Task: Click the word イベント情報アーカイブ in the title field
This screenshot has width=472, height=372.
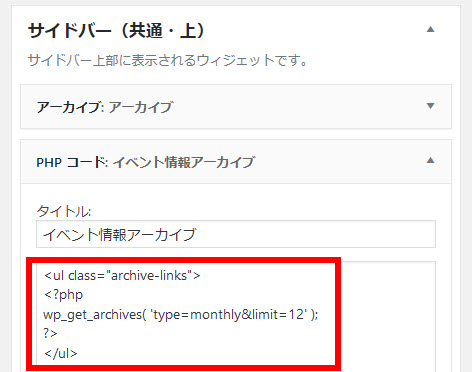Action: pos(119,235)
